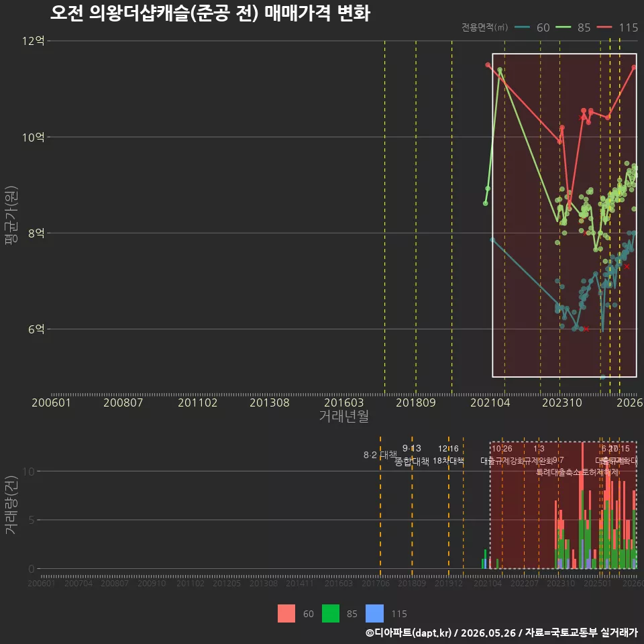Click the 201205 label on volume chart
Image resolution: width=644 pixels, height=644 pixels.
point(226,583)
